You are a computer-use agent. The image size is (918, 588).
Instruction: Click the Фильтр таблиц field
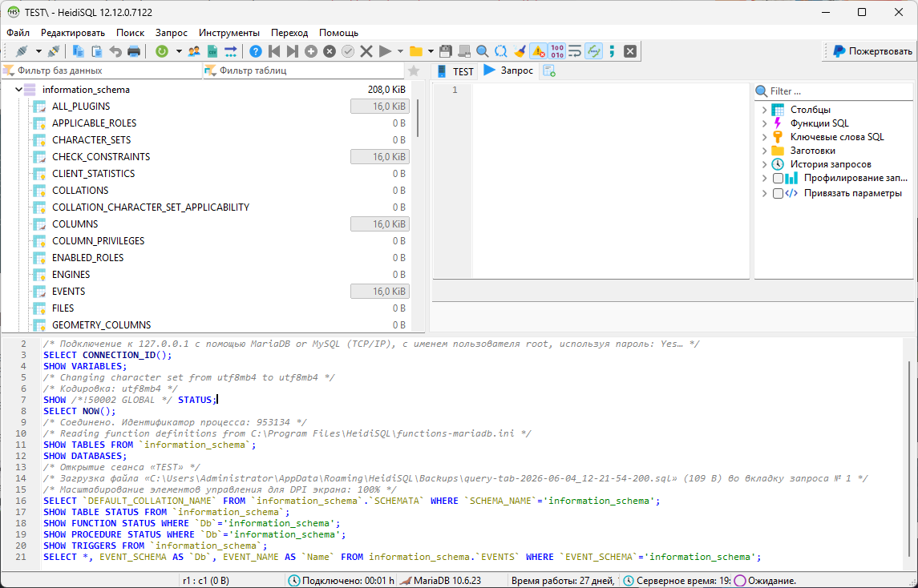pos(303,70)
